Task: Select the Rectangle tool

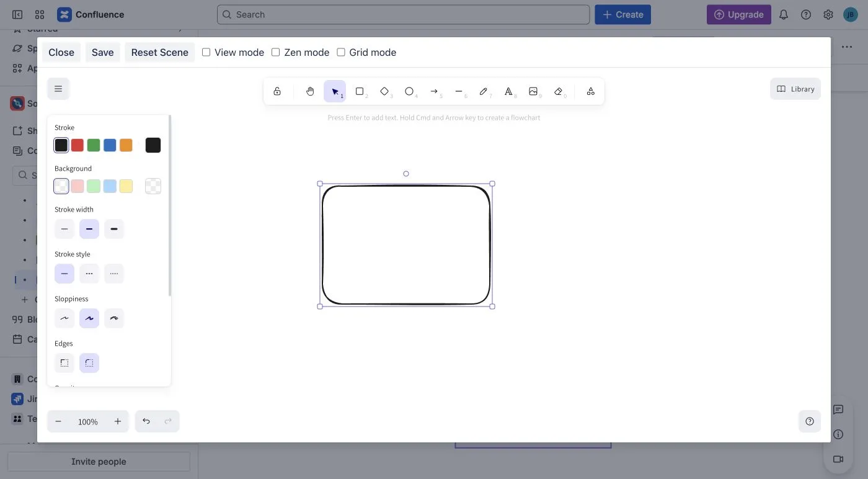Action: 360,91
